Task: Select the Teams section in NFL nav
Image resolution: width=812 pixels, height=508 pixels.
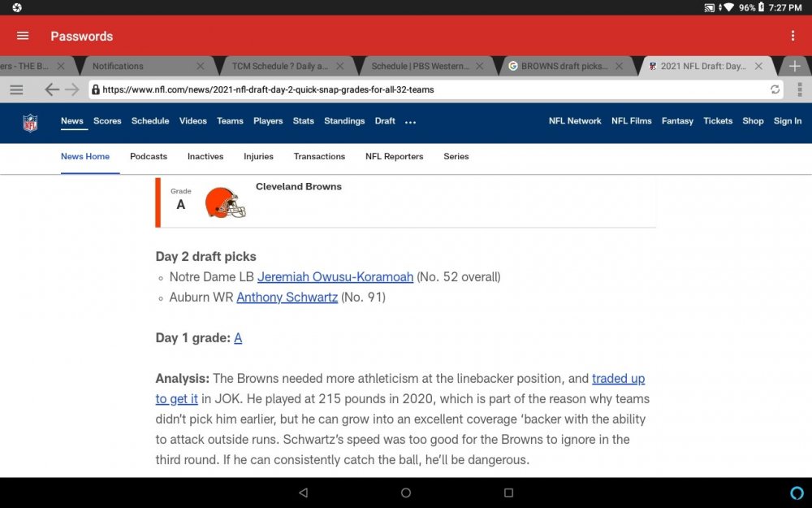Action: point(230,121)
